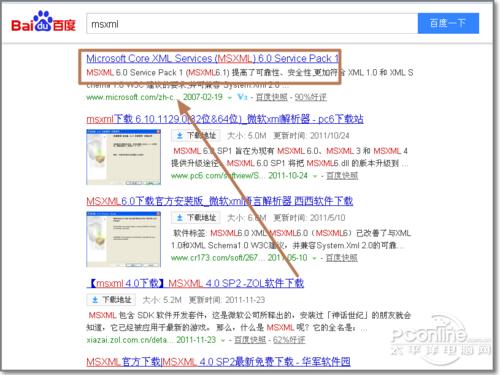
Task: Click 大小: 5.0M text in pc6 result
Action: click(247, 136)
